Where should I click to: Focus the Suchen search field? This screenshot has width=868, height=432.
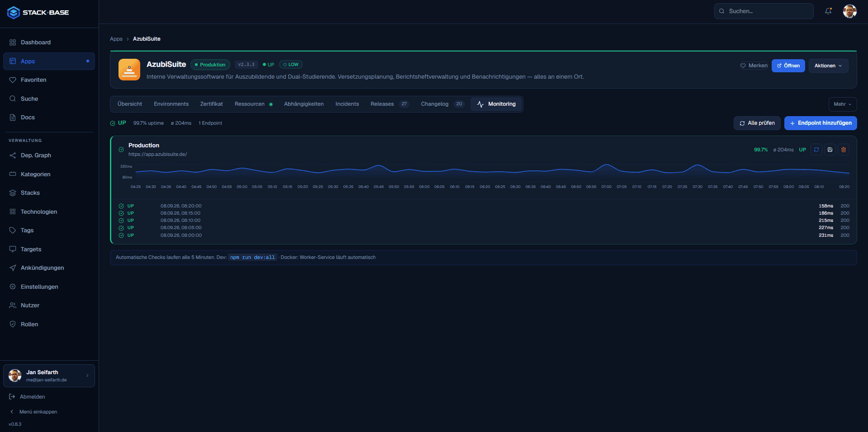click(764, 11)
